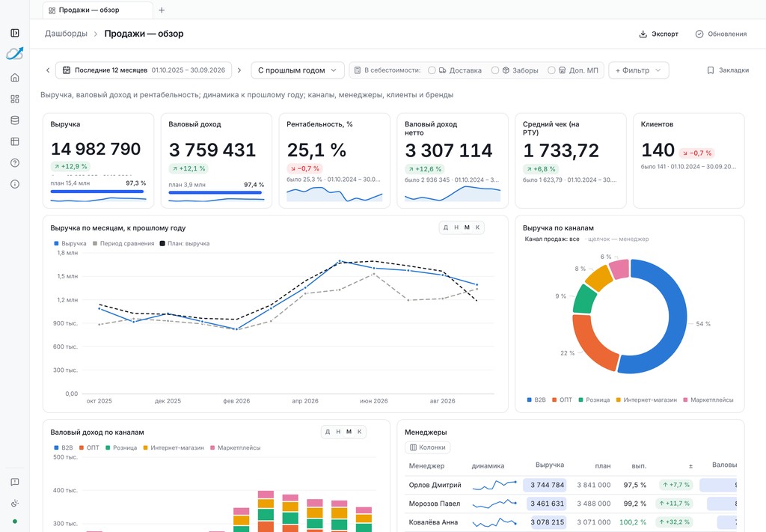Click the Экспорт button
The width and height of the screenshot is (766, 532).
(658, 34)
